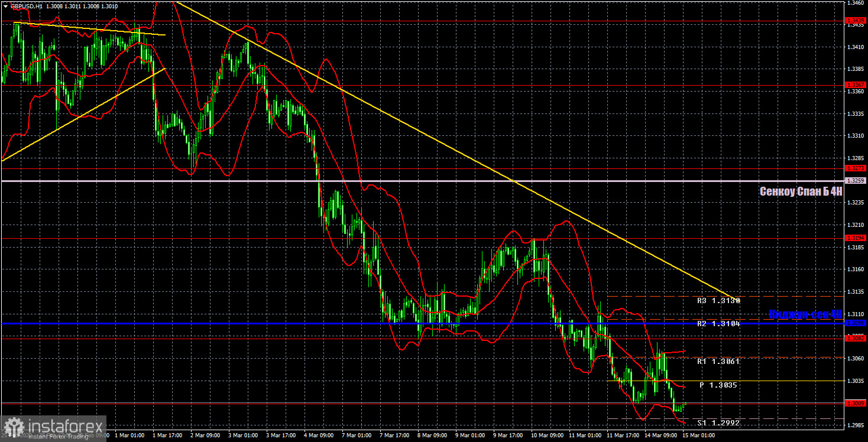Click the 1.3060 price scale value
This screenshot has height=442, width=868.
click(x=856, y=359)
